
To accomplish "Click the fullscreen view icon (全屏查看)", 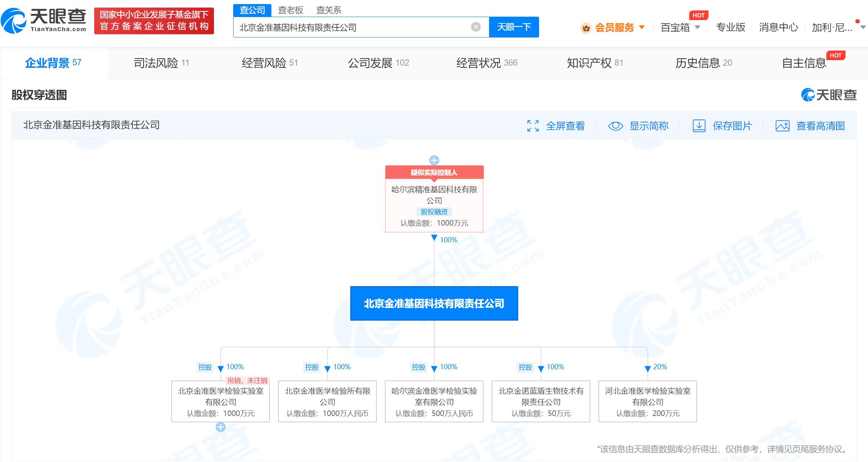I will [533, 126].
